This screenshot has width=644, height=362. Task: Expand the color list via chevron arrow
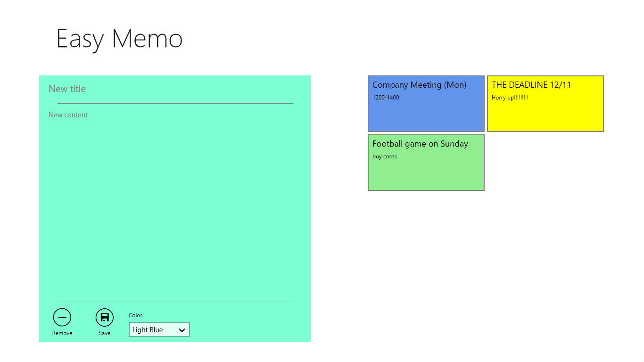(182, 330)
